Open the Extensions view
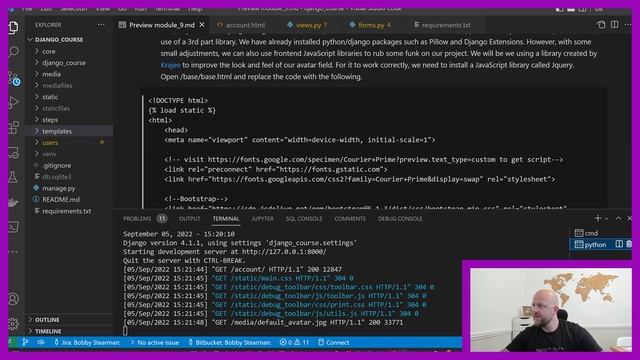 [13, 127]
